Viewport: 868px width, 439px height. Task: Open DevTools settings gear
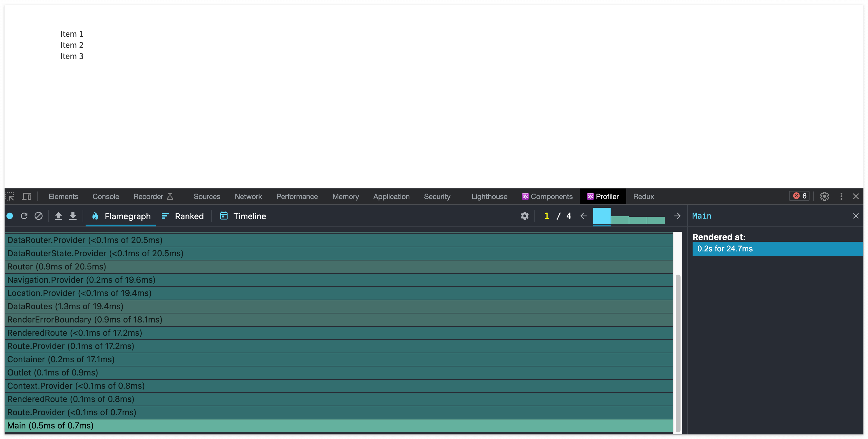(824, 197)
